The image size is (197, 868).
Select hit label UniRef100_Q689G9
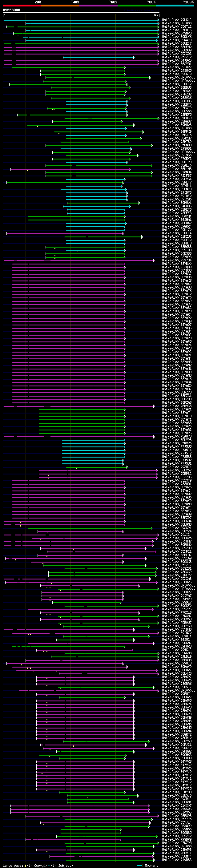177,50
